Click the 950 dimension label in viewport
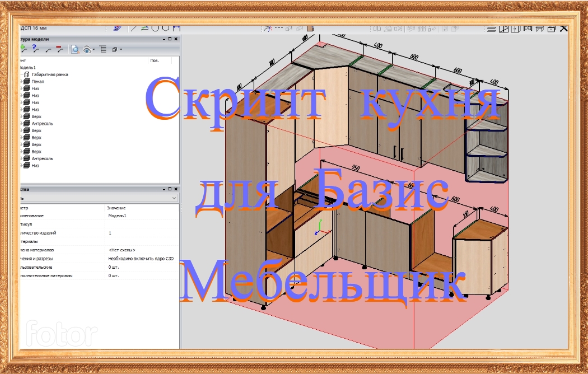 point(355,167)
